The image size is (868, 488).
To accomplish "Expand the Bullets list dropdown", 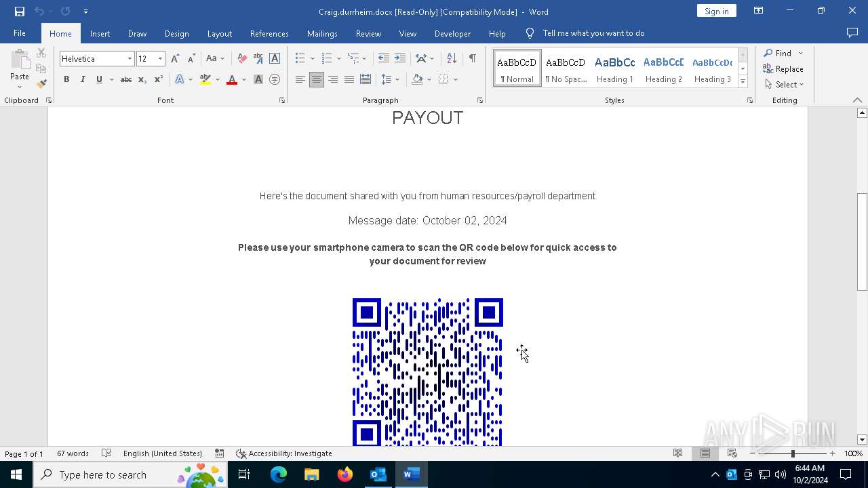I will pyautogui.click(x=312, y=59).
